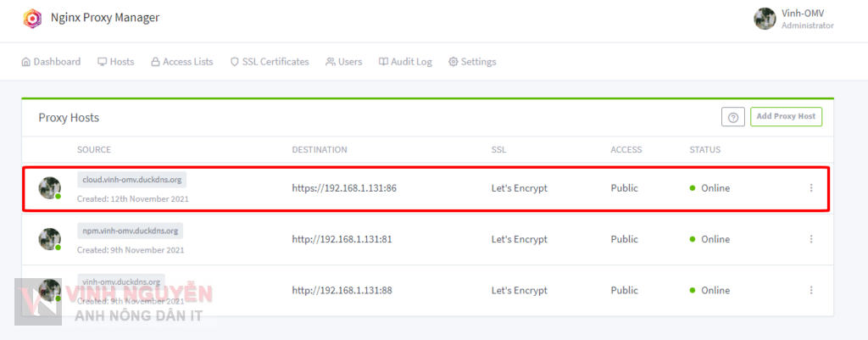
Task: Click the STATUS column header
Action: pyautogui.click(x=704, y=149)
